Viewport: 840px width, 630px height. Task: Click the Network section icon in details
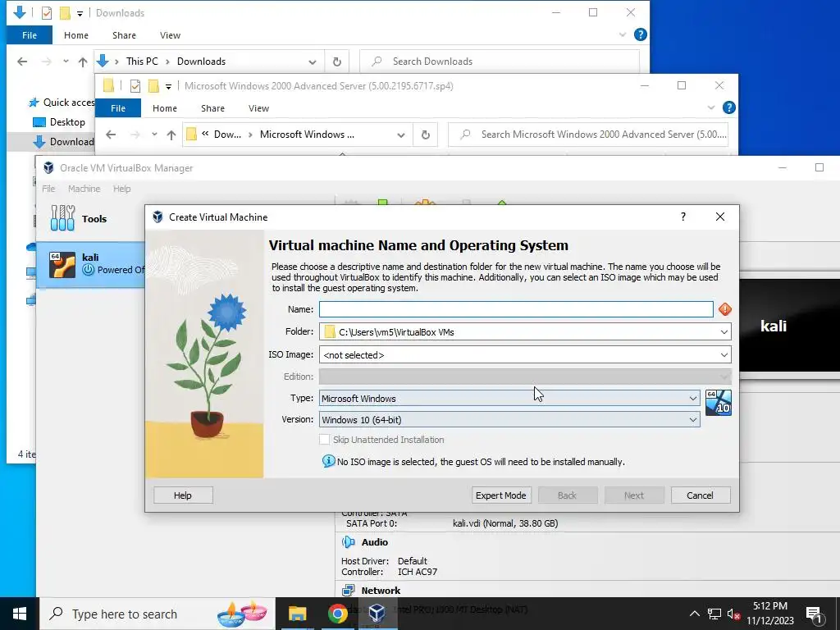pyautogui.click(x=348, y=591)
